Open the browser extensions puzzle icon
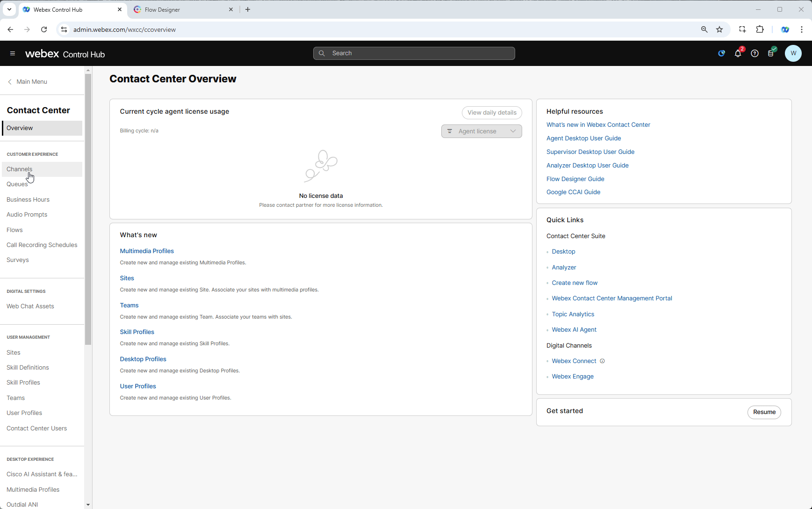This screenshot has width=812, height=509. [760, 29]
